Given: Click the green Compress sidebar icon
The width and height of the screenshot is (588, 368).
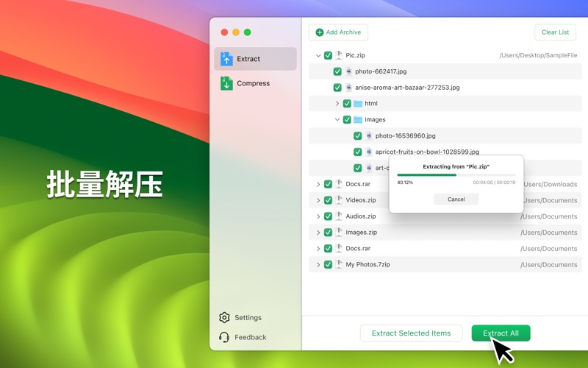Looking at the screenshot, I should [x=226, y=83].
